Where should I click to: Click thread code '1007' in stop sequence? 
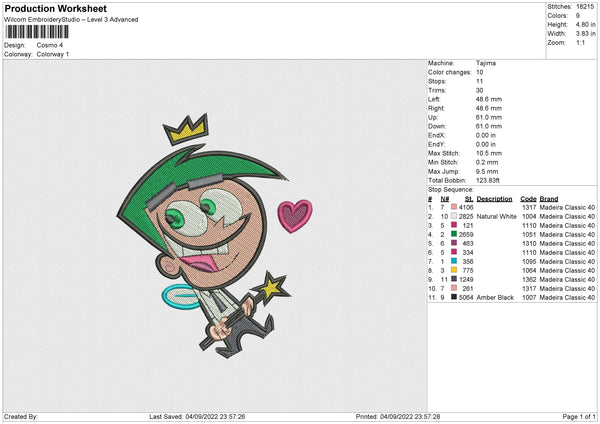click(529, 297)
